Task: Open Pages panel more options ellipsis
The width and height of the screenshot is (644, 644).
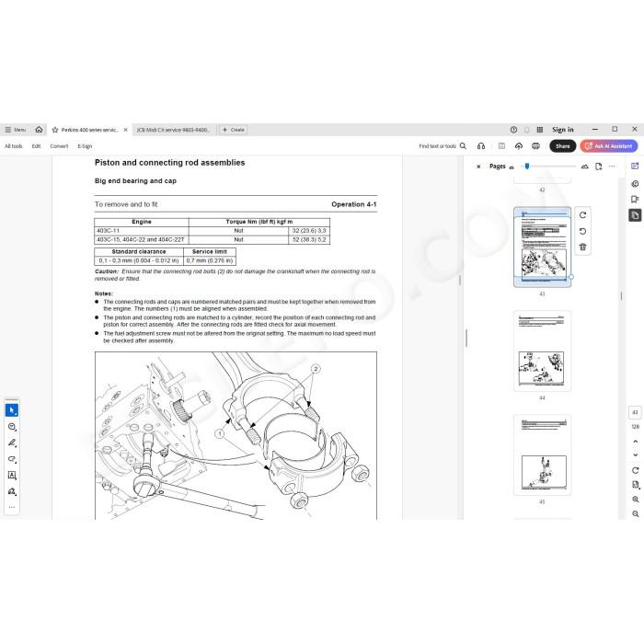Action: pyautogui.click(x=613, y=167)
